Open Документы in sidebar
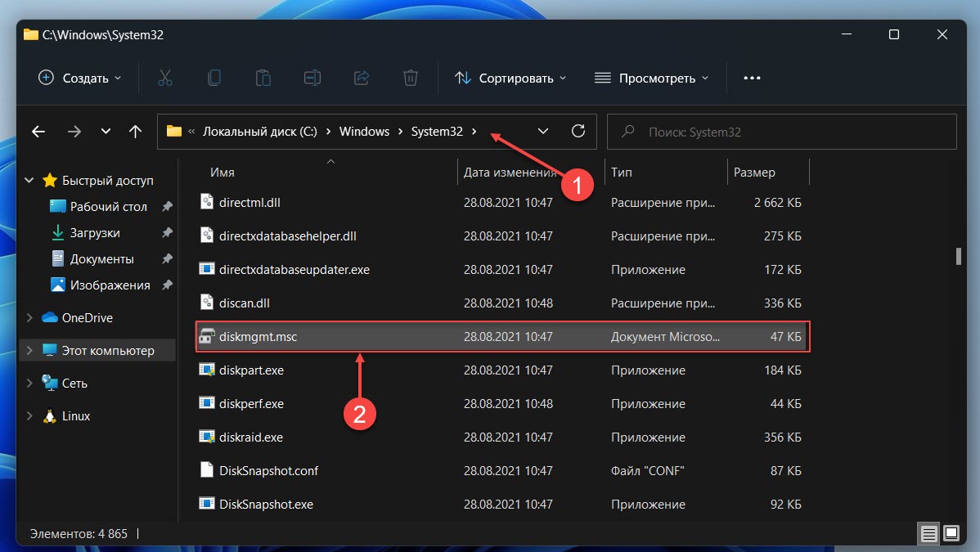This screenshot has height=552, width=980. tap(102, 258)
